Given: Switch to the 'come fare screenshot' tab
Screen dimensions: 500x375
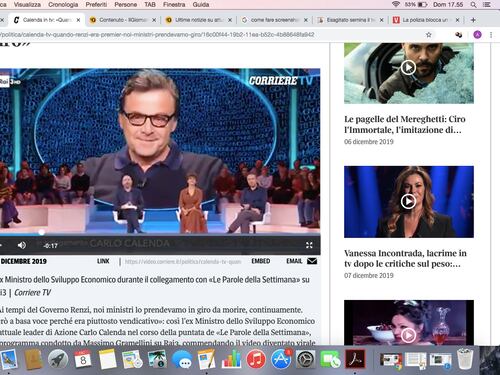Looking at the screenshot, I should [274, 20].
